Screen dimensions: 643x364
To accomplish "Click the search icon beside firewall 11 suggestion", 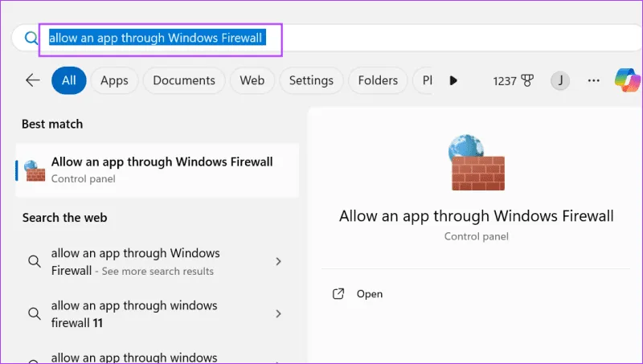I will pos(35,313).
